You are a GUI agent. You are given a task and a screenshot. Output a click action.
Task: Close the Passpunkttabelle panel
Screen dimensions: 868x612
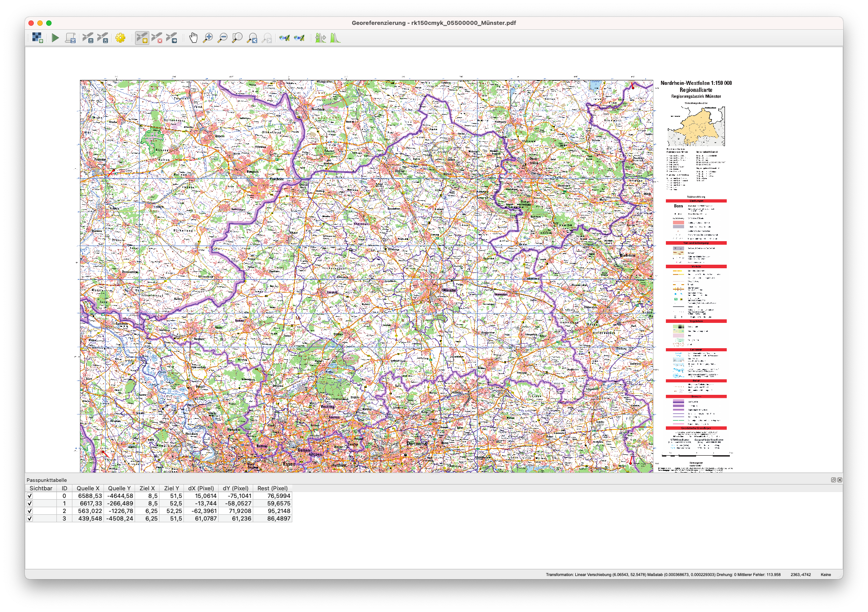840,480
